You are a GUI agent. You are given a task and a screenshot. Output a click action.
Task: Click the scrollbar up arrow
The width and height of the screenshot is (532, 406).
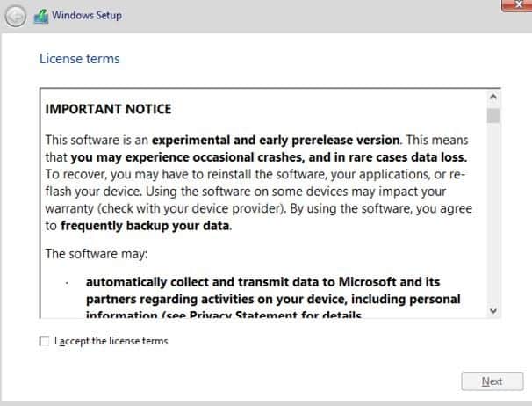[493, 98]
